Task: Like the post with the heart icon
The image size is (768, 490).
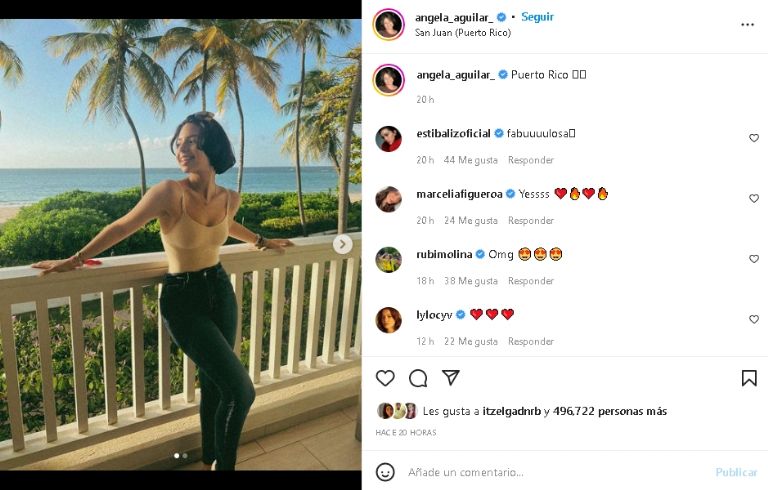Action: coord(385,378)
